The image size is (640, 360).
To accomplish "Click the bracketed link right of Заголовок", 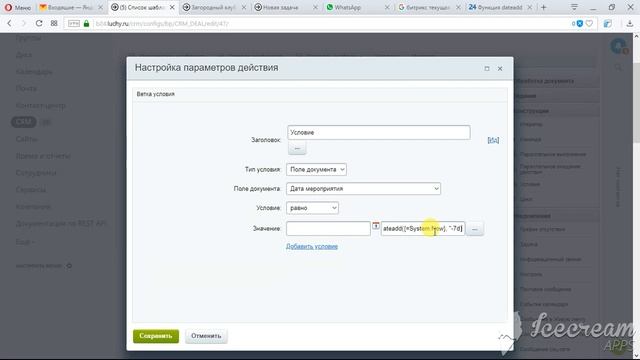I will (493, 140).
